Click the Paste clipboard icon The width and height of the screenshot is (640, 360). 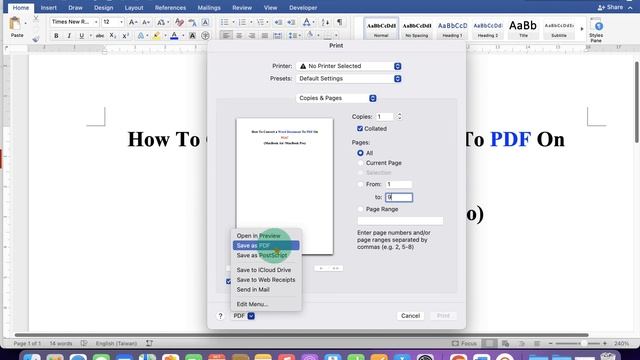pyautogui.click(x=15, y=24)
